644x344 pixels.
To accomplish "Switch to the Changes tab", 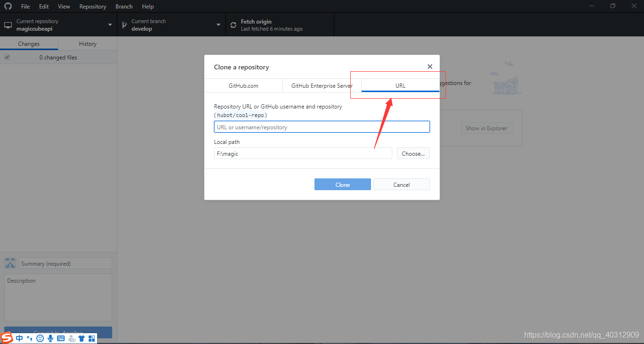I will [29, 43].
